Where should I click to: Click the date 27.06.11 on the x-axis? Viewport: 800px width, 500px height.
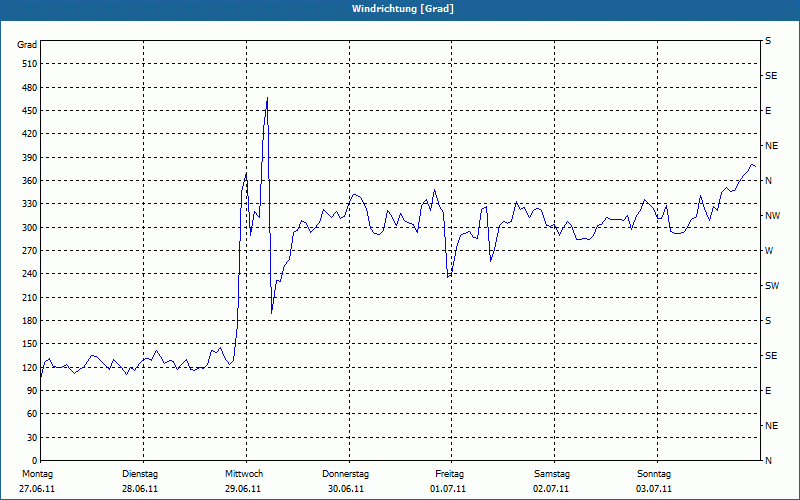37,489
